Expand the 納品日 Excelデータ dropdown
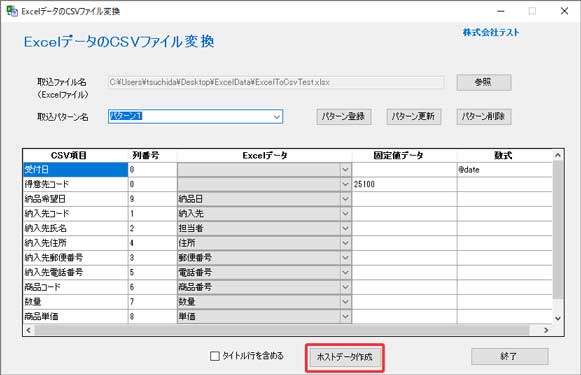This screenshot has width=581, height=375. tap(345, 199)
